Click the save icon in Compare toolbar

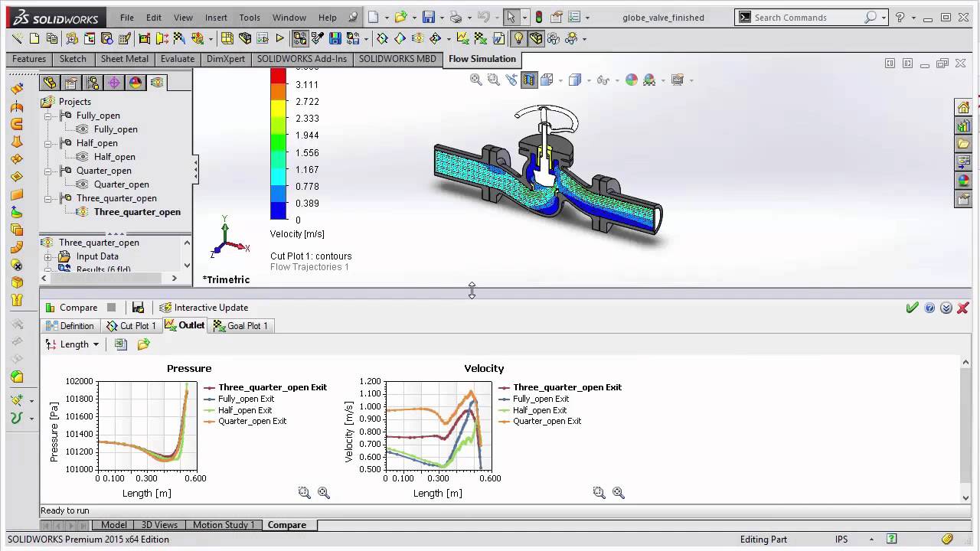click(x=138, y=308)
